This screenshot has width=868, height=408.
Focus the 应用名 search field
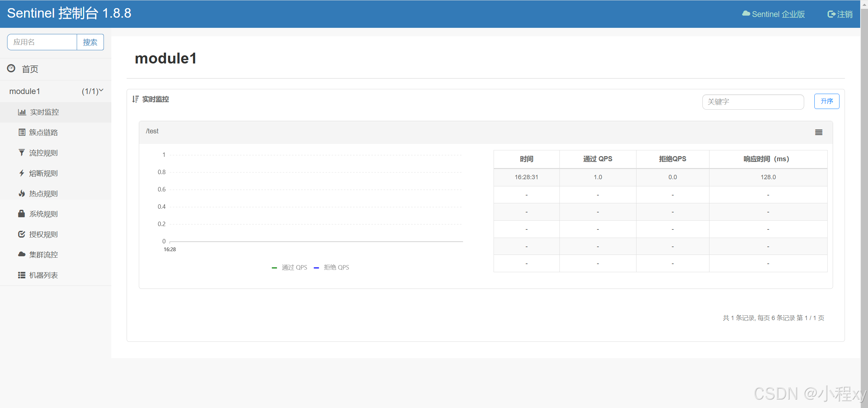[42, 42]
